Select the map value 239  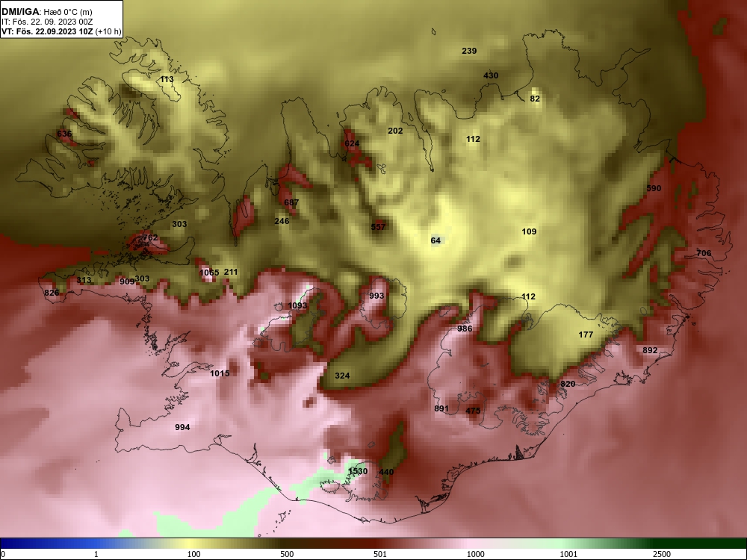[x=469, y=51]
